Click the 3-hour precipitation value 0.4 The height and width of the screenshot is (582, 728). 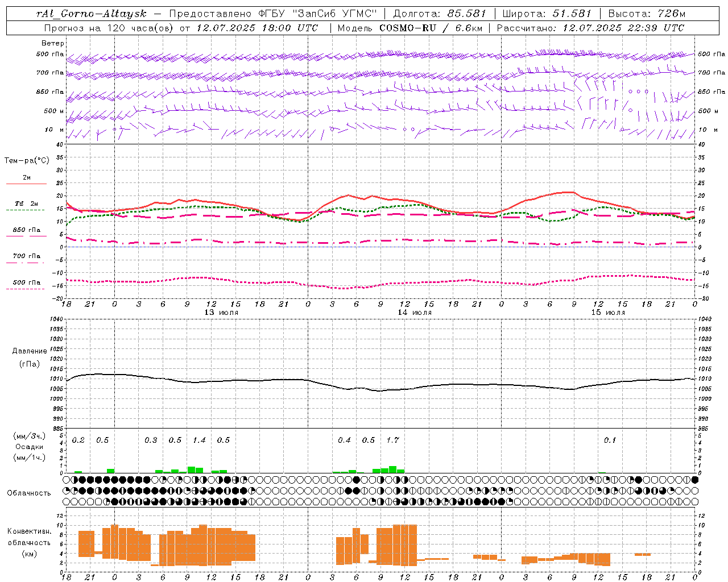(x=344, y=440)
